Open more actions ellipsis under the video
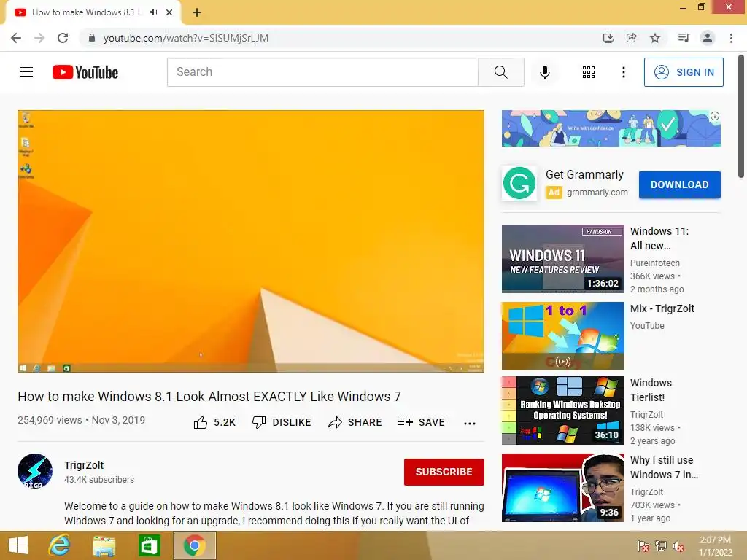 pyautogui.click(x=470, y=424)
